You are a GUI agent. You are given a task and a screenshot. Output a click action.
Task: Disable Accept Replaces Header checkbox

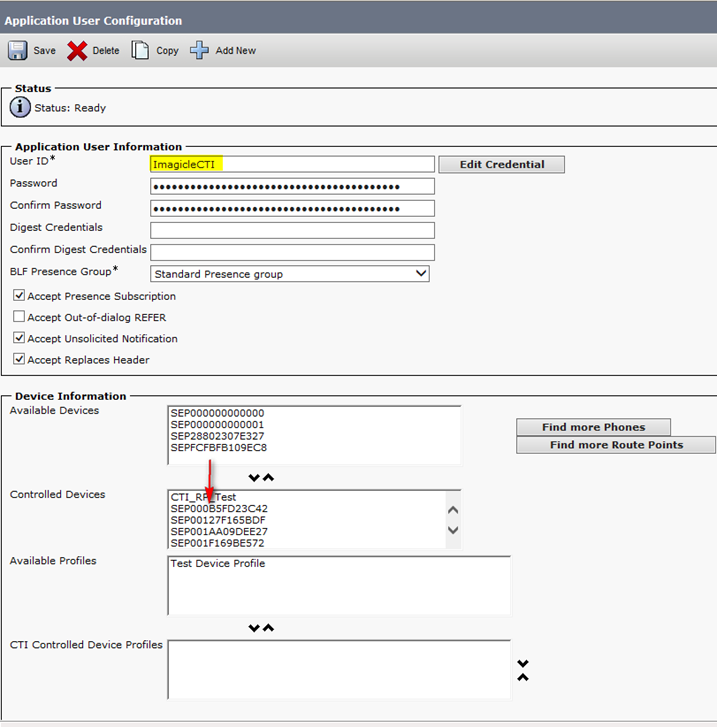click(x=19, y=360)
